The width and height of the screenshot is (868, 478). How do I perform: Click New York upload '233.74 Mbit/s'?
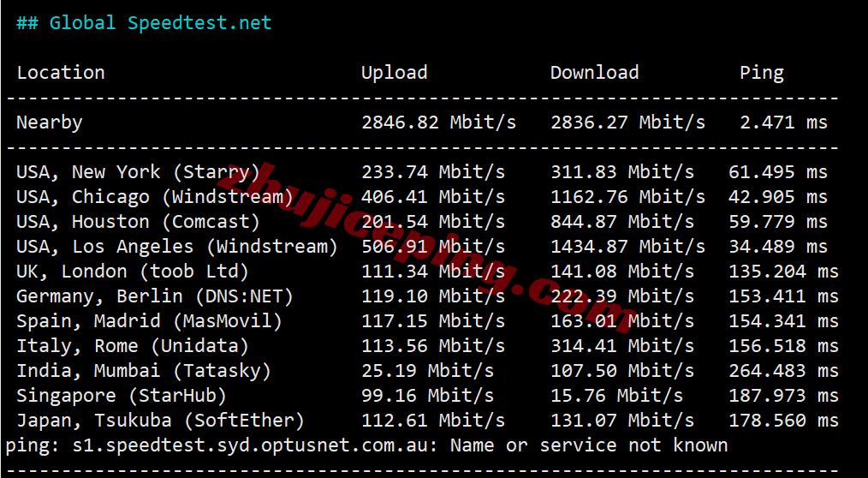[x=433, y=172]
